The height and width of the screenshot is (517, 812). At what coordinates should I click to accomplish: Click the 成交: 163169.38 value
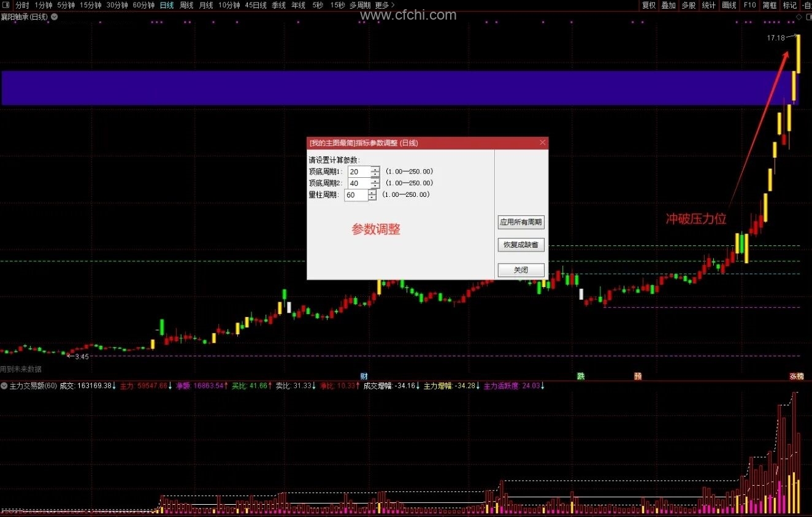pos(88,386)
